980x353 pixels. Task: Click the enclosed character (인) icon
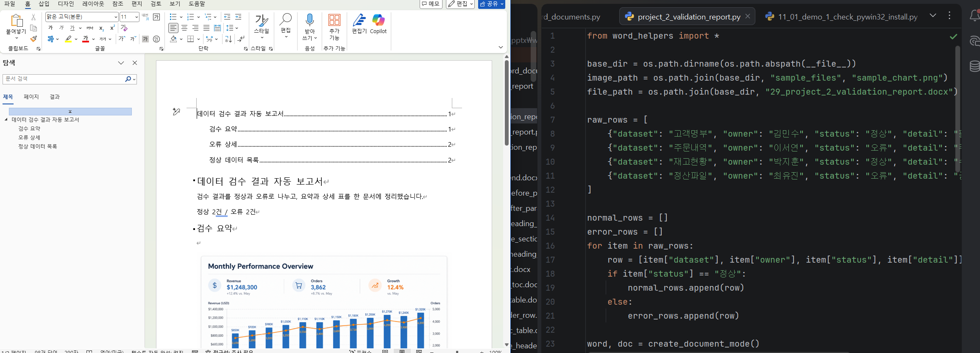(156, 39)
